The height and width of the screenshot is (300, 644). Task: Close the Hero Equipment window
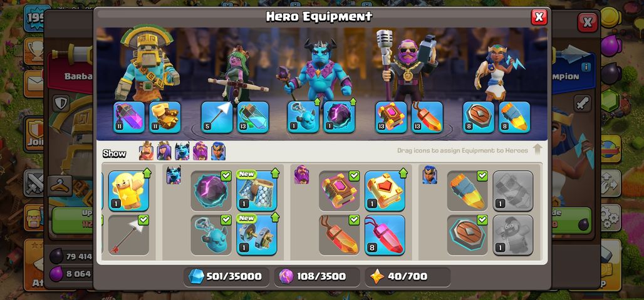539,18
